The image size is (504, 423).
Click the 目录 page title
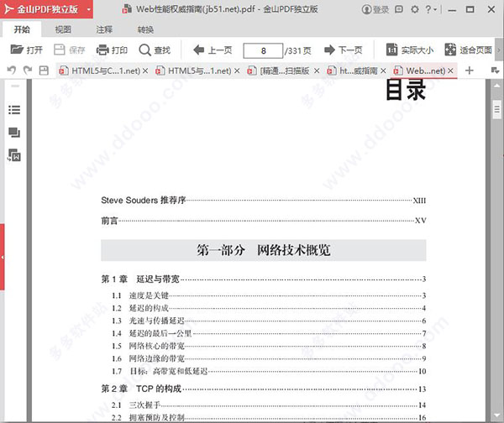point(406,90)
